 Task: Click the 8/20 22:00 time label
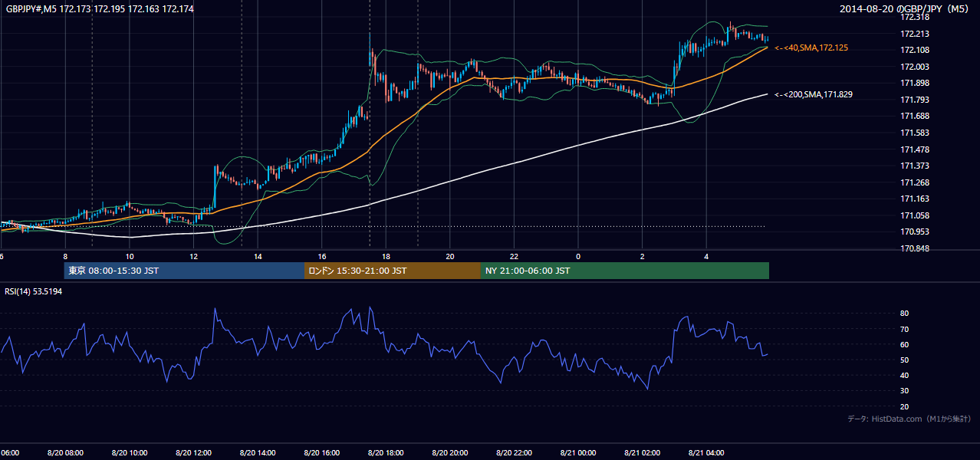coord(514,453)
